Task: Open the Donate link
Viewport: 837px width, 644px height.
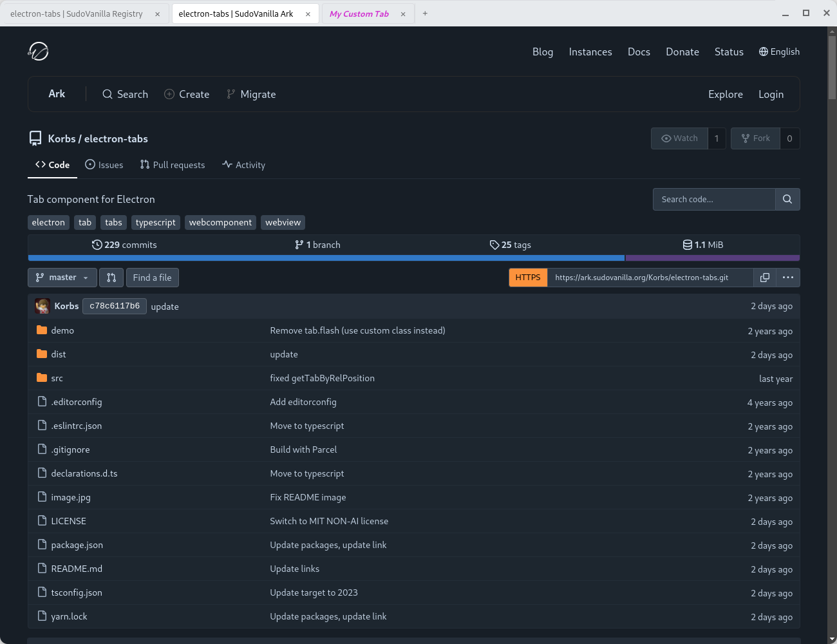Action: pyautogui.click(x=682, y=52)
